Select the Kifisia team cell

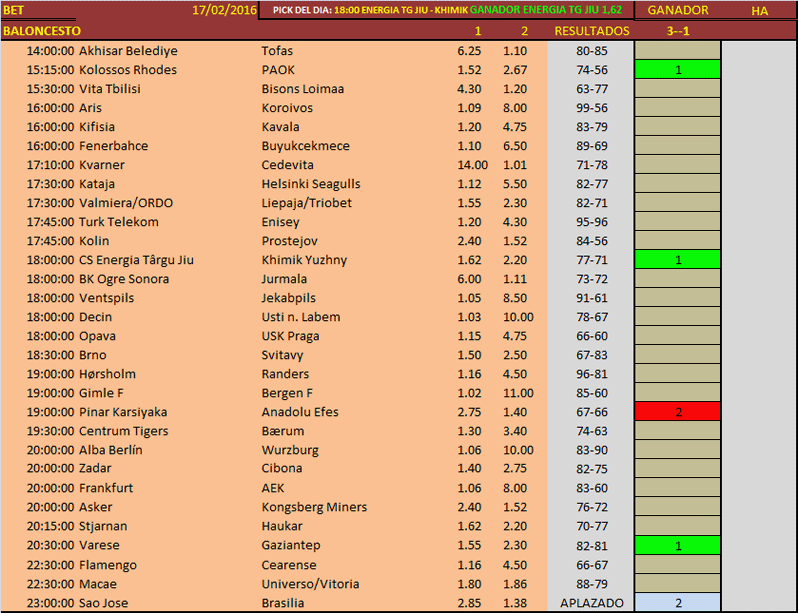[x=97, y=127]
